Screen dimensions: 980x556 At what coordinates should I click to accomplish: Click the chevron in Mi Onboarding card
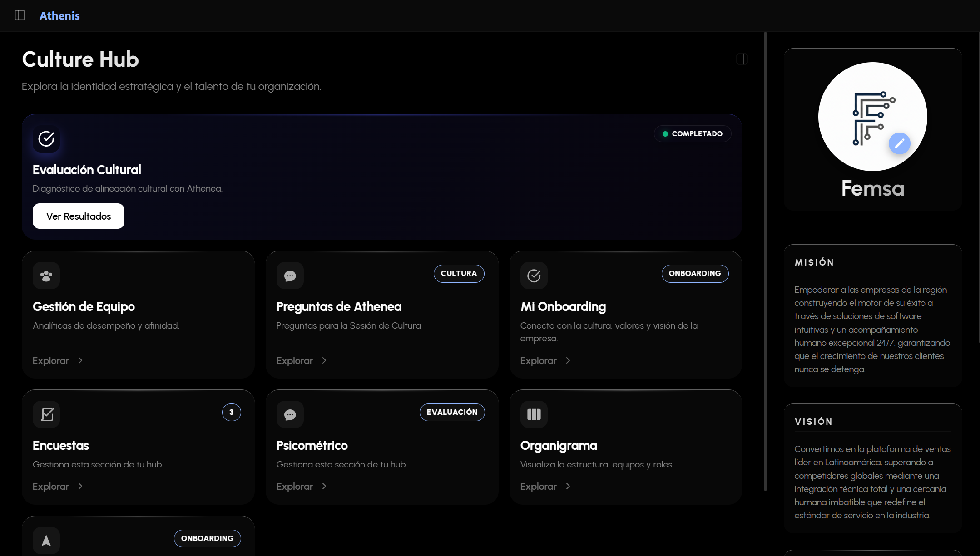tap(568, 360)
